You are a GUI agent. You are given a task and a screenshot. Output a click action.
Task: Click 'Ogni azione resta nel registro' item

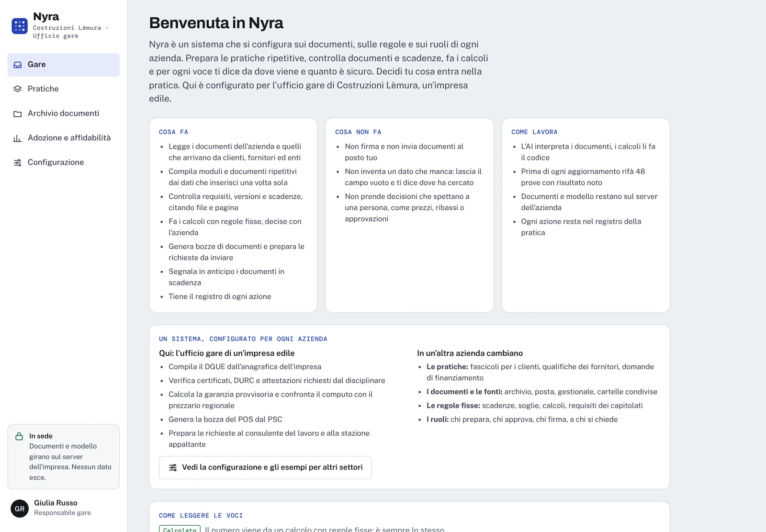[x=581, y=227]
